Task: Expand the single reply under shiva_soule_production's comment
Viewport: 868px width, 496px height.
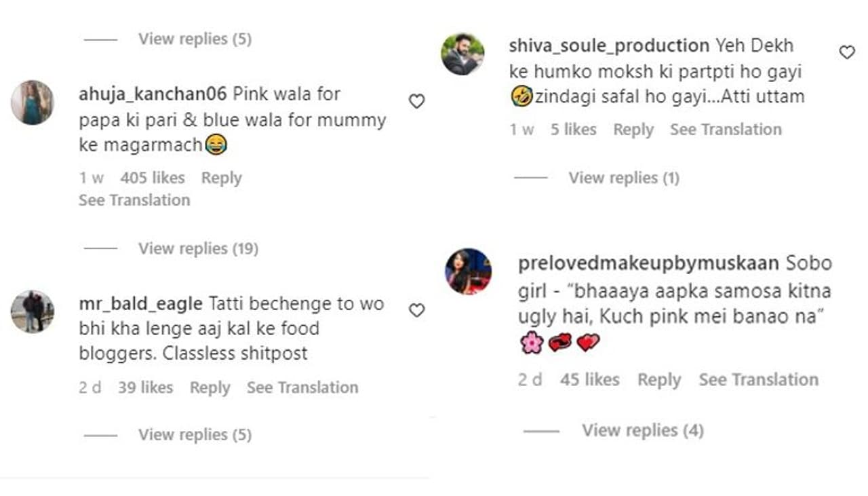Action: pyautogui.click(x=623, y=178)
